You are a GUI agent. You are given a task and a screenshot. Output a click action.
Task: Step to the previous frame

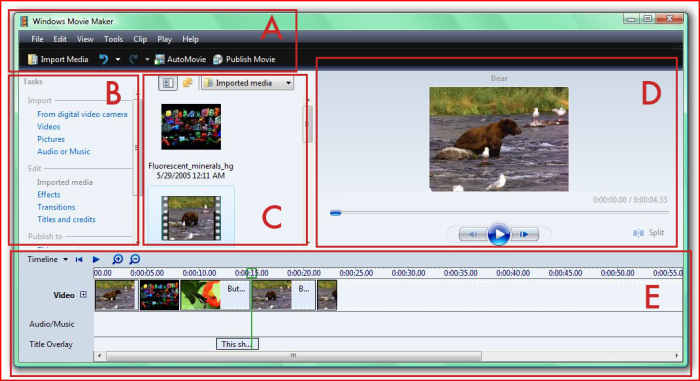[474, 234]
